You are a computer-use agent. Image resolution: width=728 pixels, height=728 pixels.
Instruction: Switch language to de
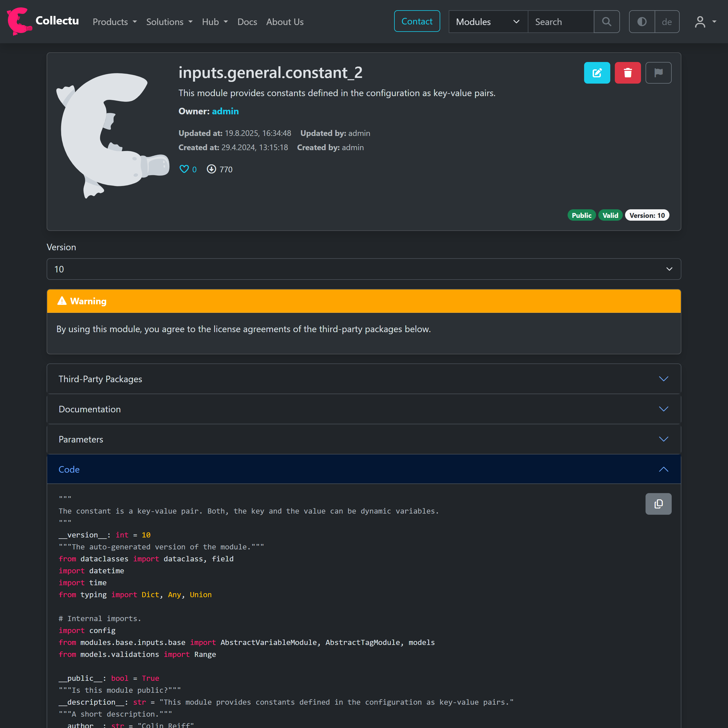pyautogui.click(x=667, y=22)
